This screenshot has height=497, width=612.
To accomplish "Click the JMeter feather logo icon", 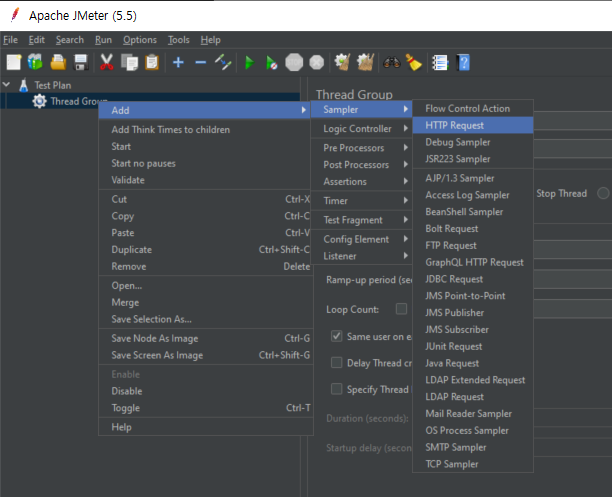I will click(x=15, y=15).
